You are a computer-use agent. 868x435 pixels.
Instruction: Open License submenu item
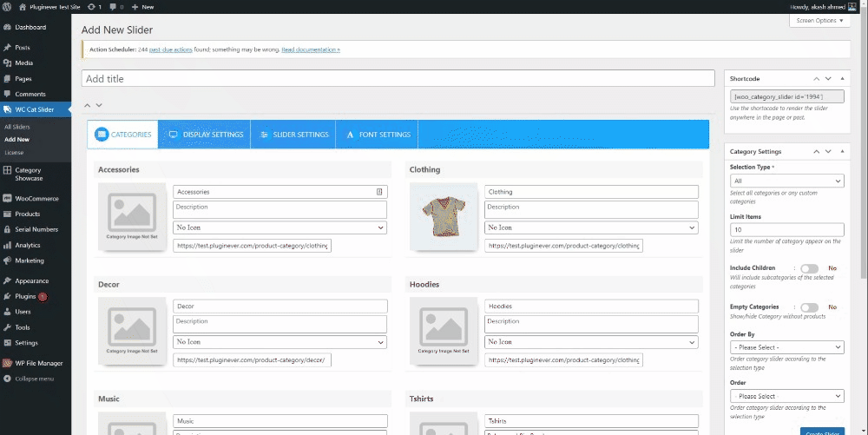14,152
